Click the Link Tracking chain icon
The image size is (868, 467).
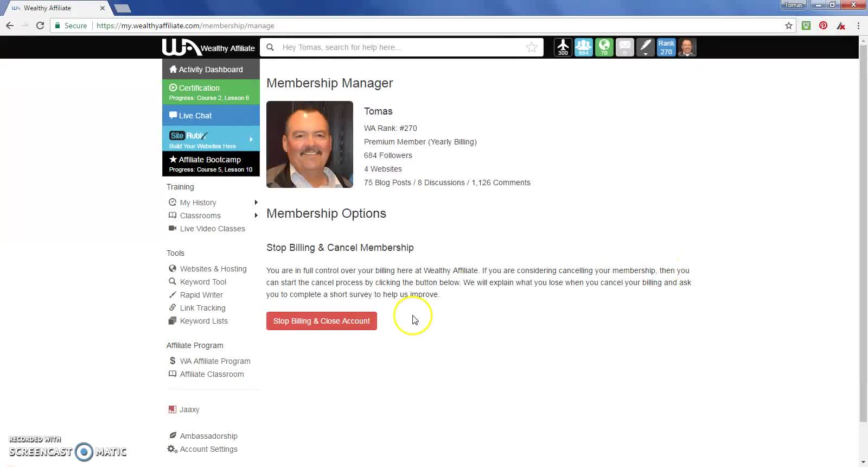[x=173, y=307]
